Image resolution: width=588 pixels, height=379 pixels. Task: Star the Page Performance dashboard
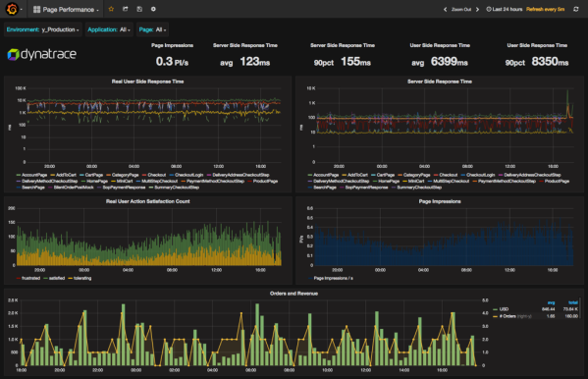tap(111, 9)
